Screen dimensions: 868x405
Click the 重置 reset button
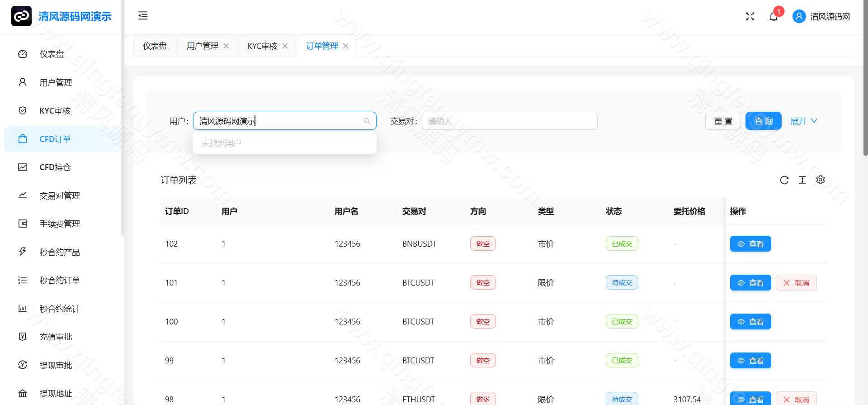click(x=723, y=121)
